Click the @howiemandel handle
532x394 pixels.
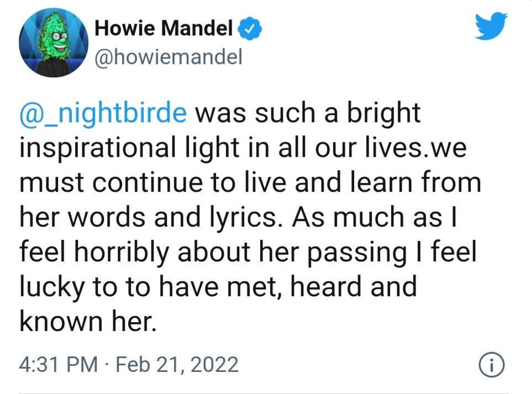pyautogui.click(x=168, y=57)
